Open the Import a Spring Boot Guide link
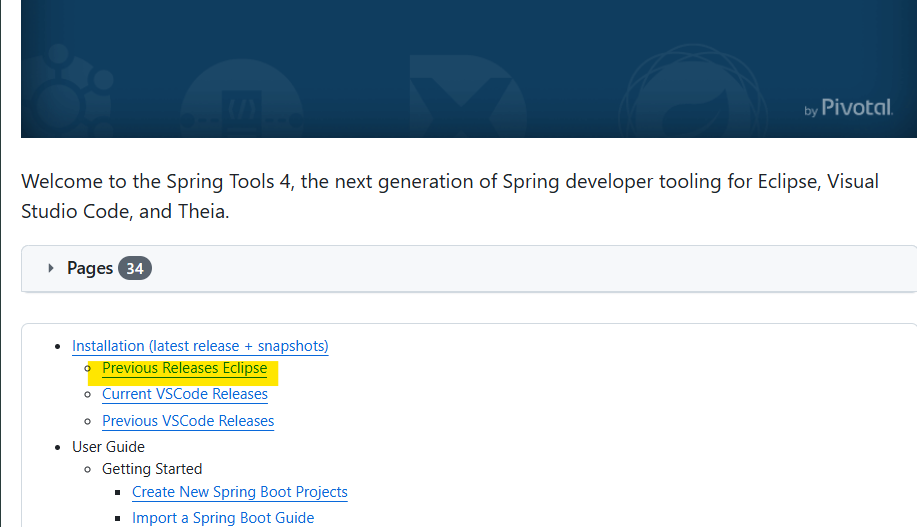 coord(223,518)
